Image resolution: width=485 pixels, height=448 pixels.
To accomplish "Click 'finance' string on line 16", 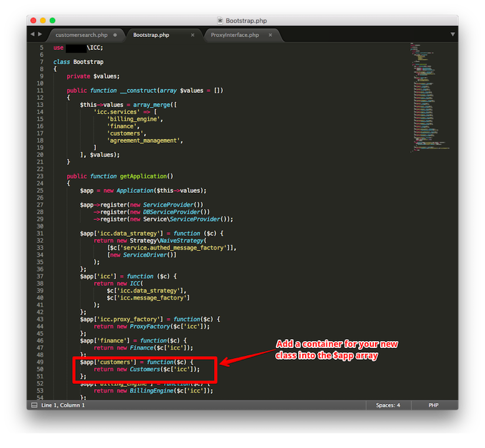I will (122, 126).
